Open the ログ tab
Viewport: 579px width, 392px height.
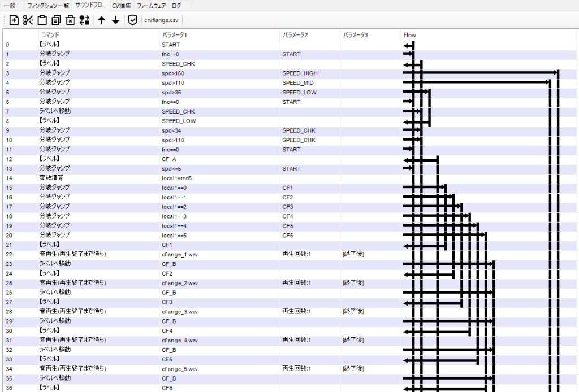click(x=176, y=5)
